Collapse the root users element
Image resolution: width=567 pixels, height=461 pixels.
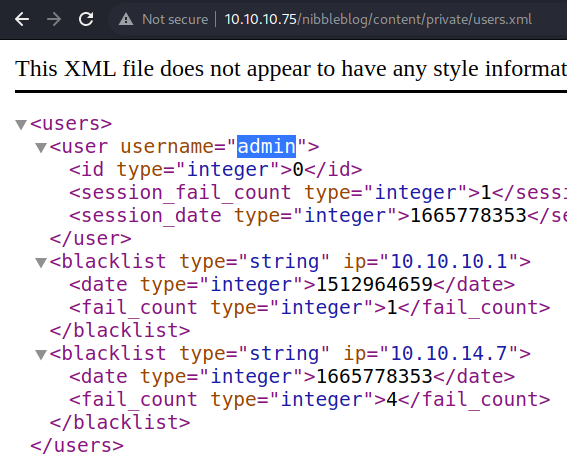click(21, 124)
